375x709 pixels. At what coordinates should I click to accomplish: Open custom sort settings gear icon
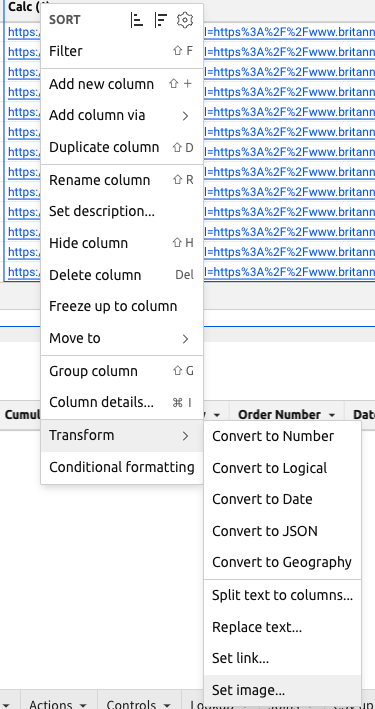point(185,20)
